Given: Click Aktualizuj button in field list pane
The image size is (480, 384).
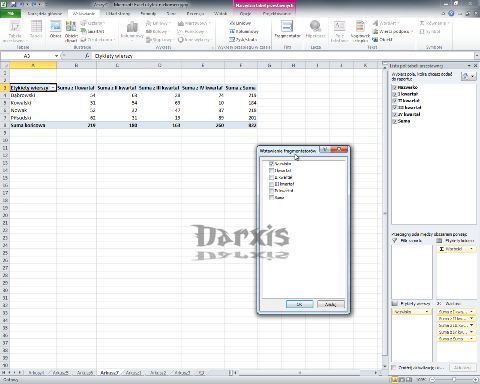Looking at the screenshot, I should pyautogui.click(x=462, y=367).
